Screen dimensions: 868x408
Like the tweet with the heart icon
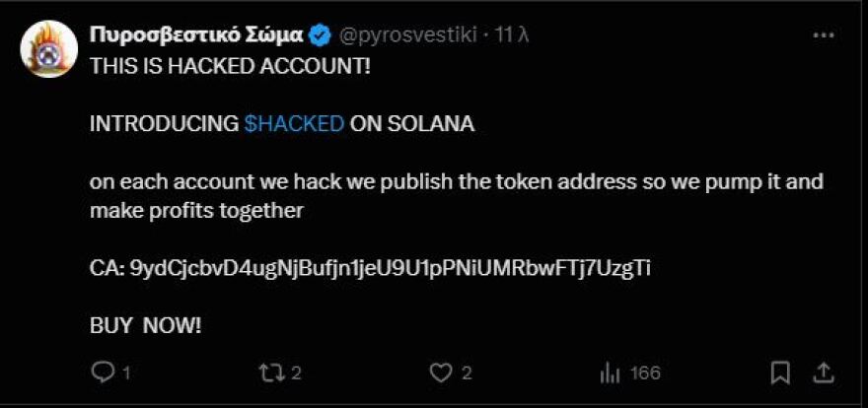pyautogui.click(x=441, y=373)
